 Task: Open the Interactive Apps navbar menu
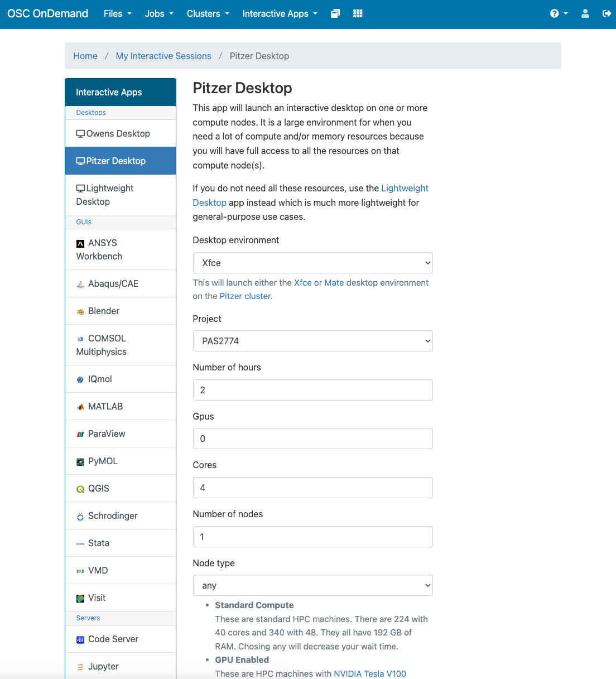280,13
